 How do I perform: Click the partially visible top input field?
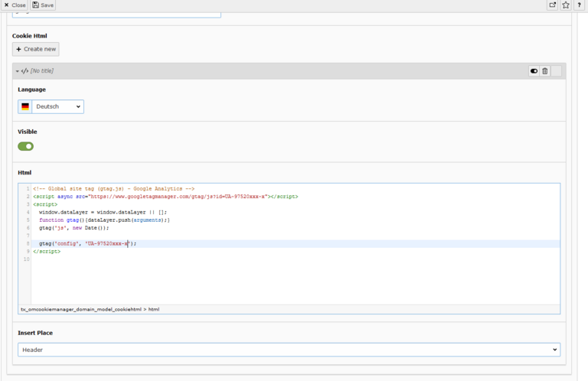[x=116, y=15]
